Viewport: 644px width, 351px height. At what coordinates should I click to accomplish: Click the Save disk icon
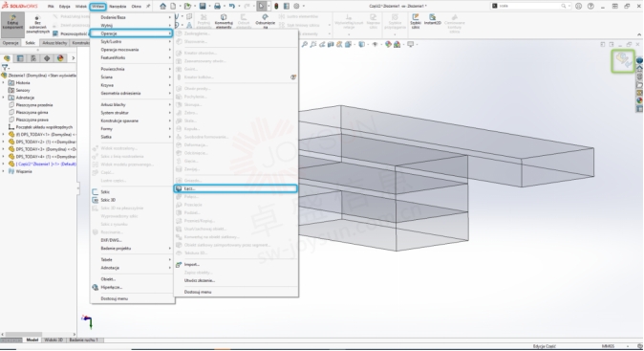[203, 6]
